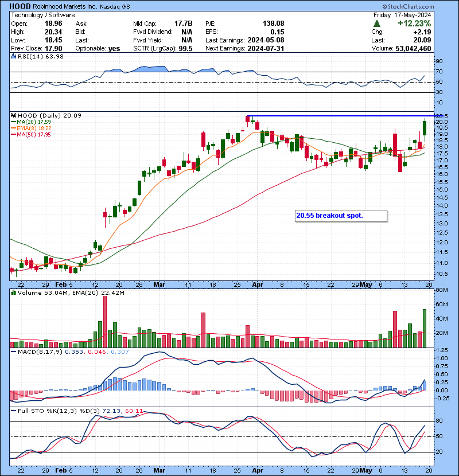
Task: Click the EMA(8) orange legend line marker
Action: click(13, 128)
